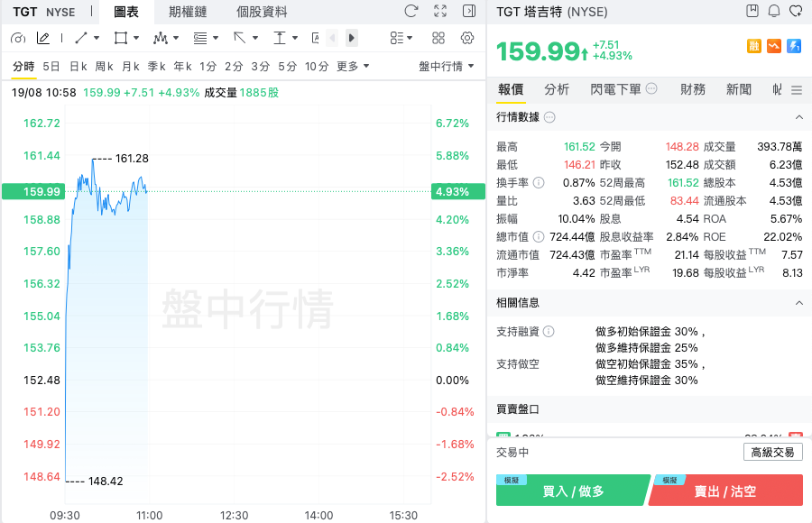
Task: Open 高級交易 advanced trading
Action: tap(773, 452)
